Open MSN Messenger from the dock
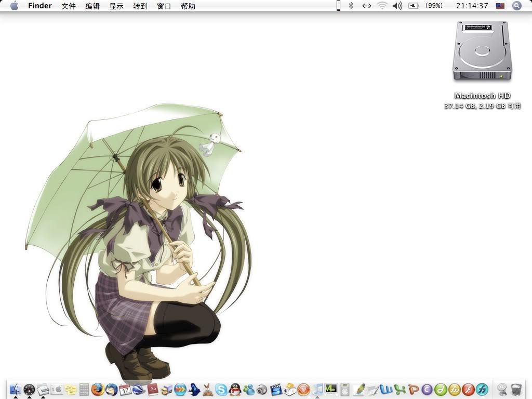 249,389
